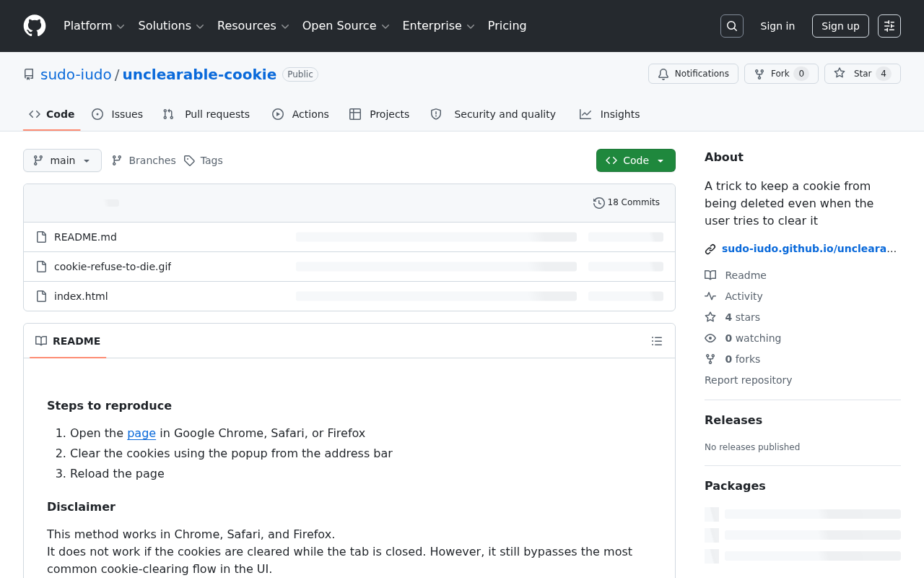Click the book icon next to Readme in About

pyautogui.click(x=710, y=275)
